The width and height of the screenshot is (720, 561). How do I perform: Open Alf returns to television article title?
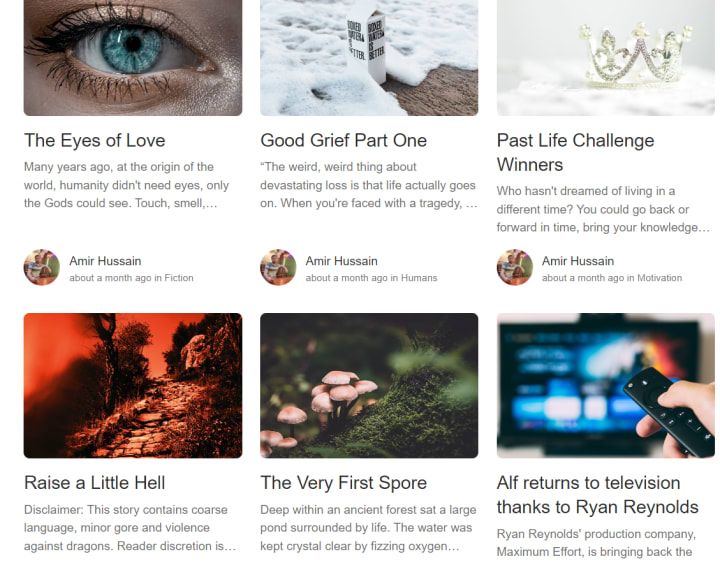[597, 495]
